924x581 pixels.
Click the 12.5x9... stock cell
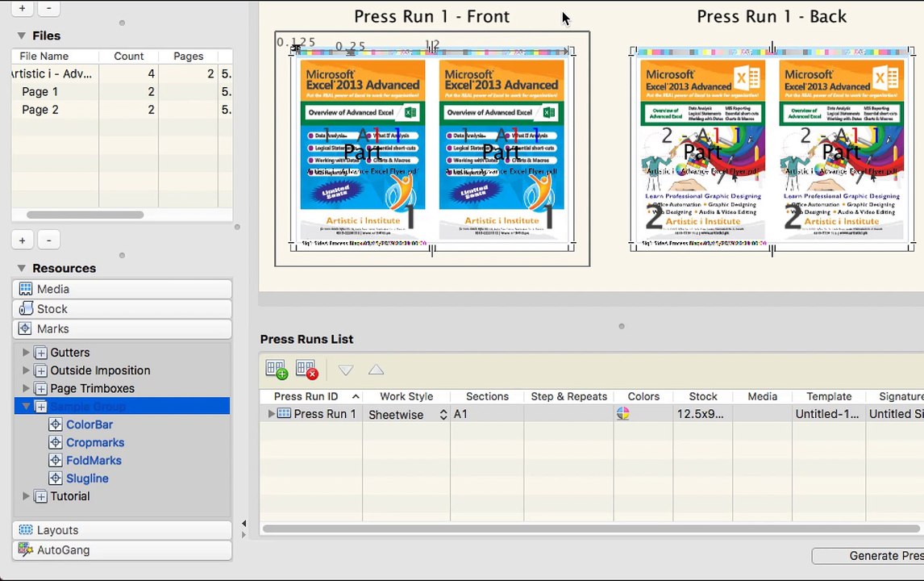pos(703,414)
